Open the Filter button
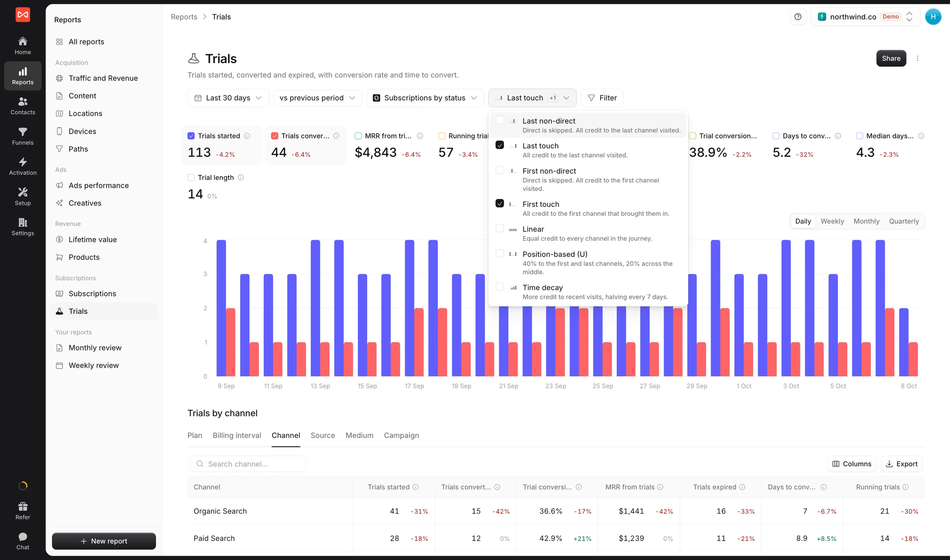Viewport: 950px width, 560px height. (x=602, y=98)
